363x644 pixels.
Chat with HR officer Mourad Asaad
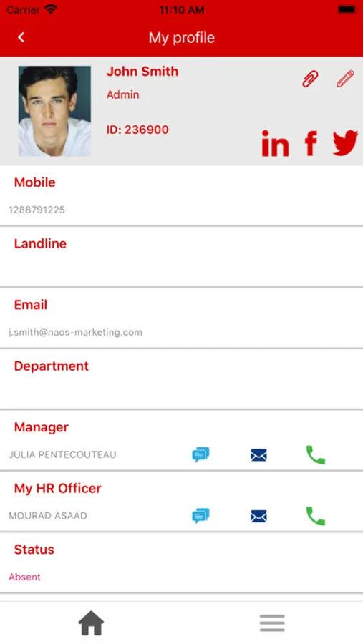pos(200,516)
